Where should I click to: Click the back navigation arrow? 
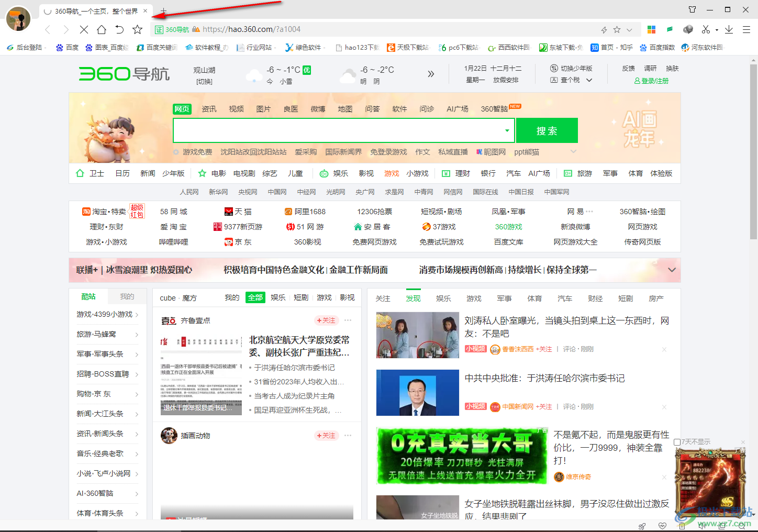(x=48, y=29)
